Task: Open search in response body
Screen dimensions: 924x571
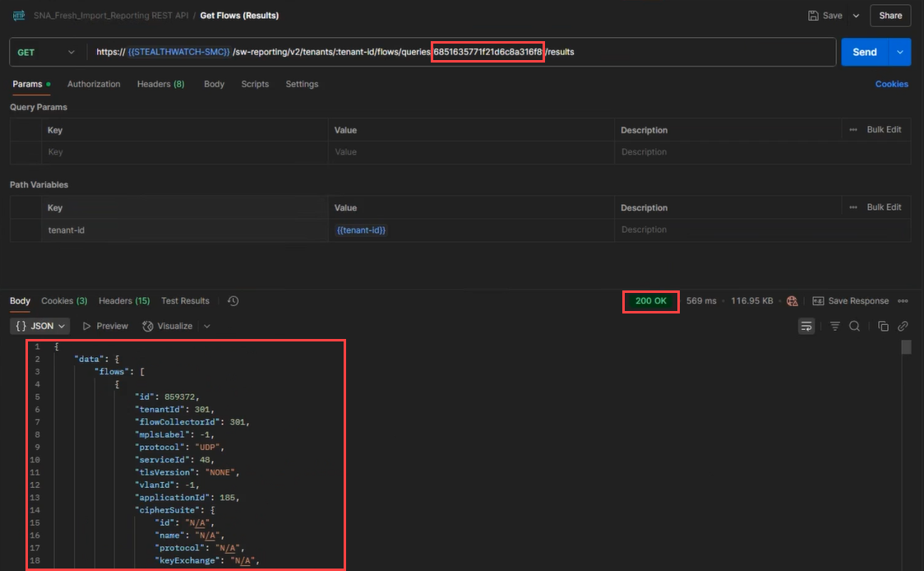Action: coord(854,327)
